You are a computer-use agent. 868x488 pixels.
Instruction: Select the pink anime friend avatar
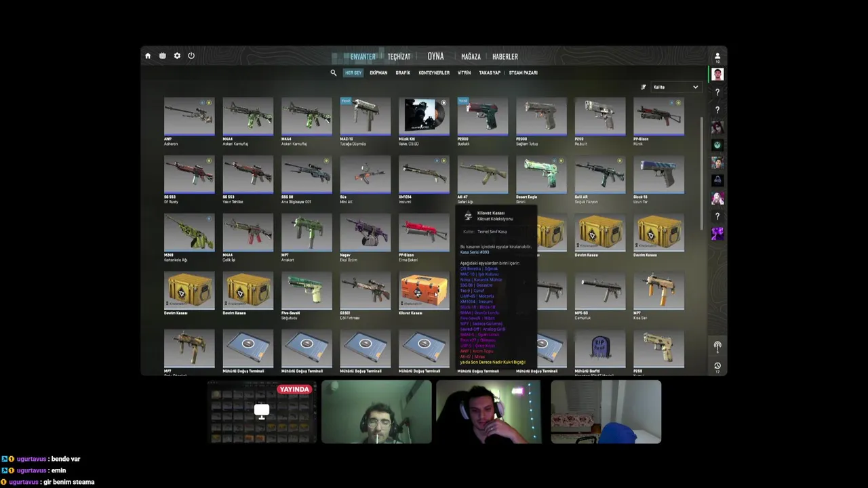click(717, 198)
